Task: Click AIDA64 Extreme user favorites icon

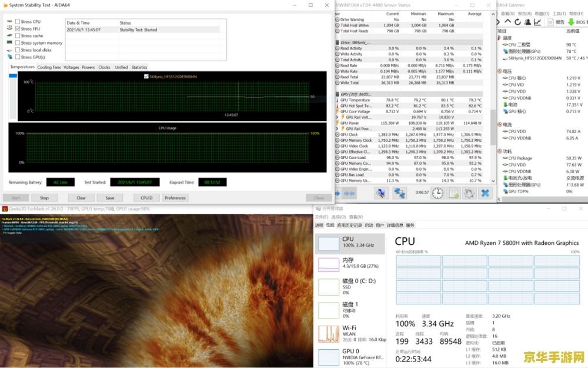Action: point(527,22)
